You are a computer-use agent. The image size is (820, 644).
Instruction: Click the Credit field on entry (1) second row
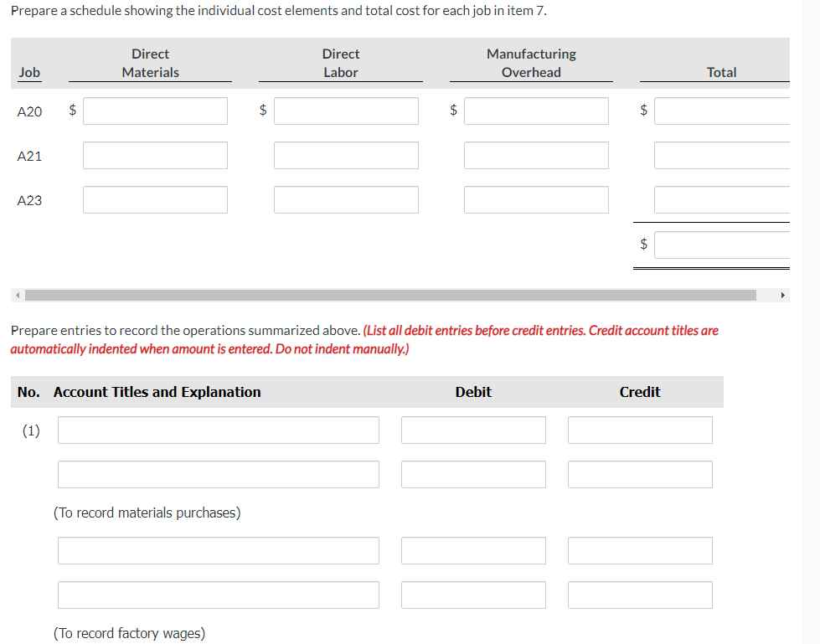pos(639,473)
